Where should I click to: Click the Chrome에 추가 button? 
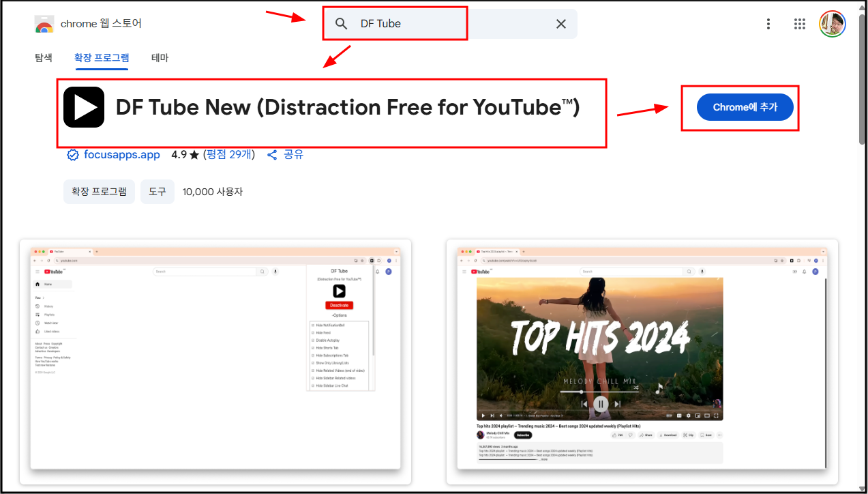click(745, 107)
